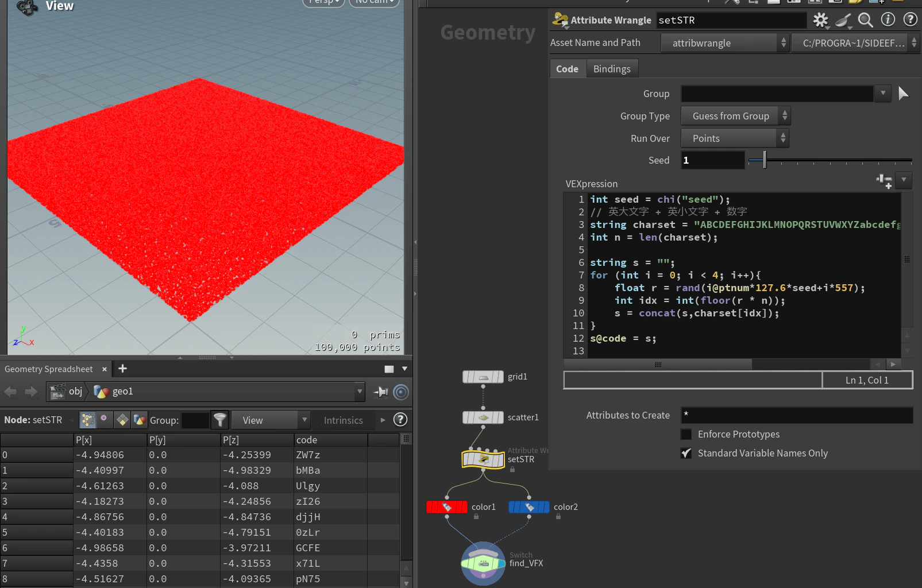Image resolution: width=922 pixels, height=588 pixels.
Task: Open Geometry Spreadsheet help
Action: pyautogui.click(x=400, y=420)
